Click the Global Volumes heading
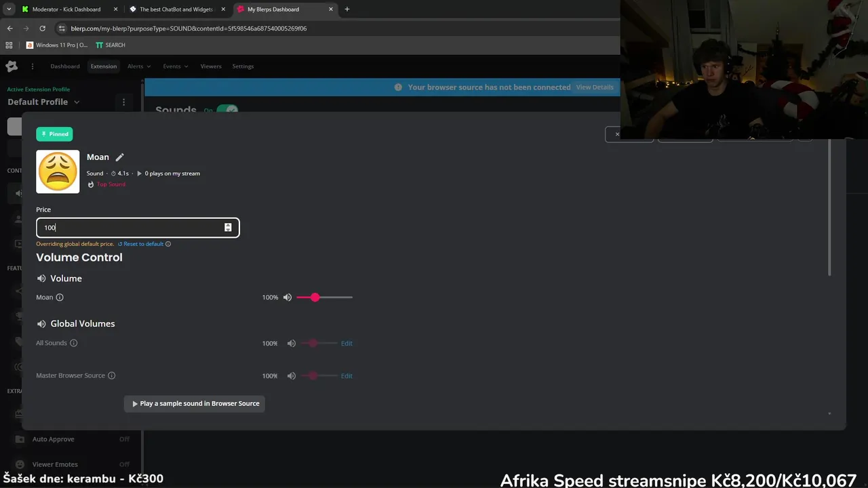 [x=83, y=324]
